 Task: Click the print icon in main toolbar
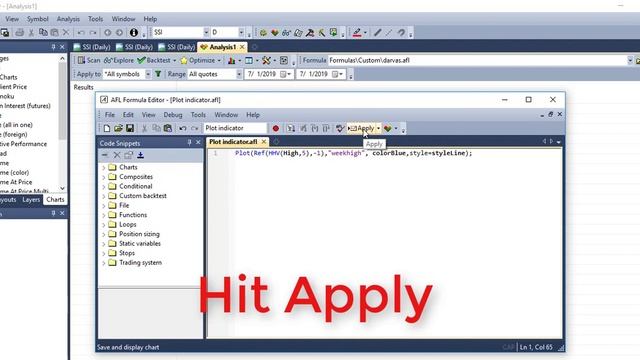(19, 32)
